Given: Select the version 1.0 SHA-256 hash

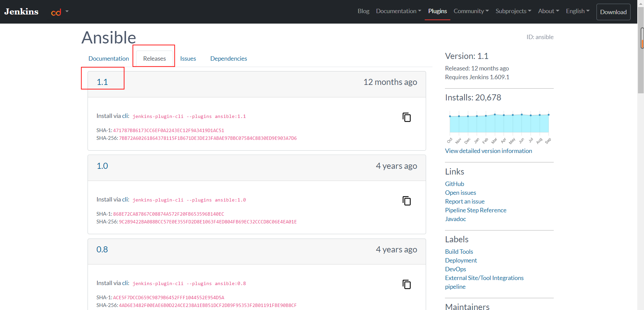Looking at the screenshot, I should [x=208, y=222].
